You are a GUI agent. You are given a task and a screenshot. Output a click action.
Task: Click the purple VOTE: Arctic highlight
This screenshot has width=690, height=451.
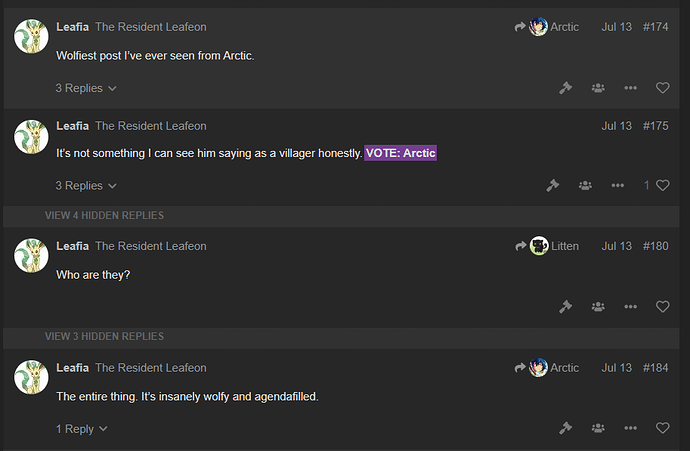pos(400,153)
